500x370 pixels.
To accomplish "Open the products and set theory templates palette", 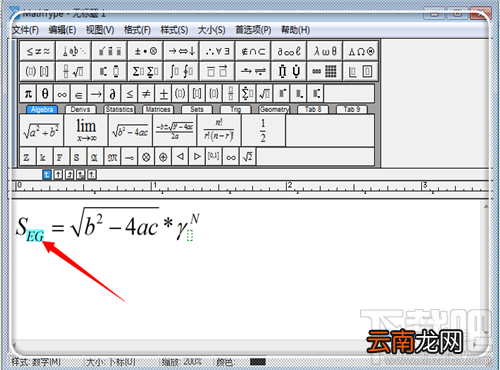I will [x=289, y=71].
